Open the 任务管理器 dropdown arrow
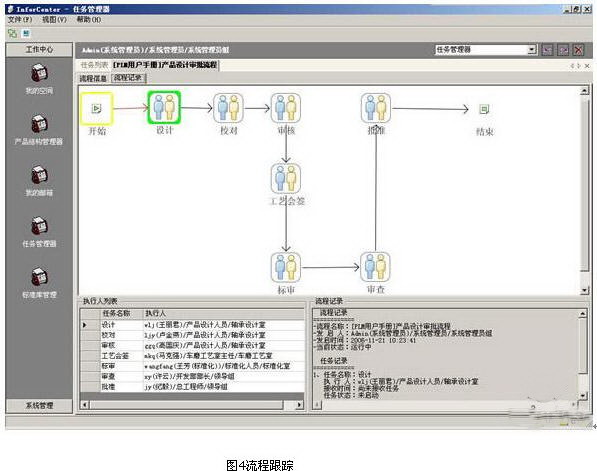The image size is (597, 471). coord(532,49)
